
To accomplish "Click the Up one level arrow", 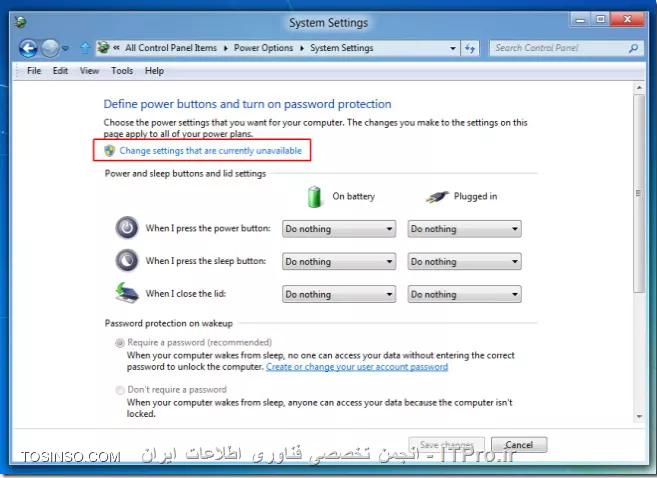I will tap(85, 48).
